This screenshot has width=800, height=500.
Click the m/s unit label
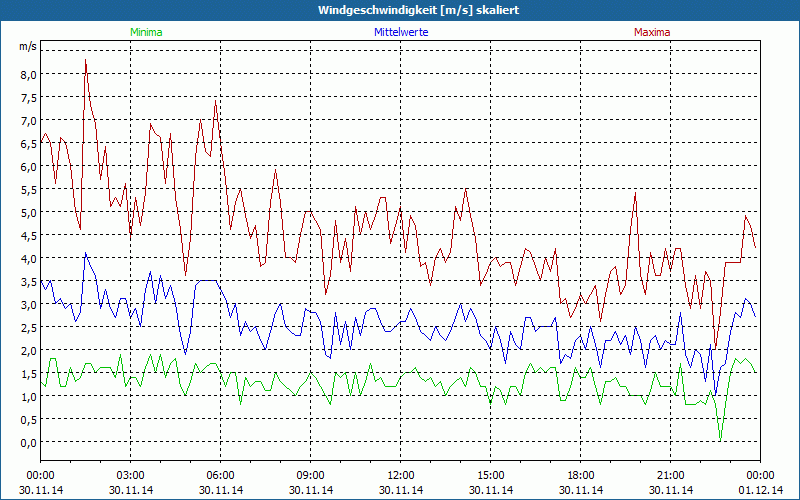(x=28, y=47)
